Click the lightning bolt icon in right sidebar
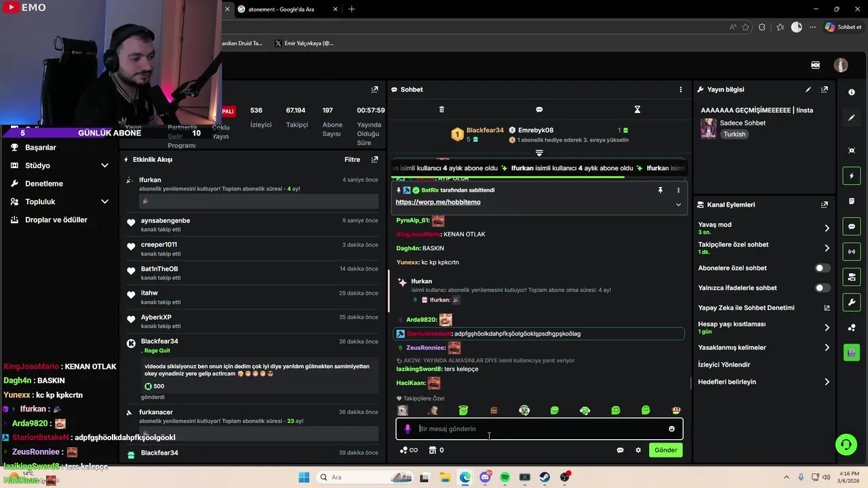This screenshot has height=488, width=868. (x=852, y=176)
